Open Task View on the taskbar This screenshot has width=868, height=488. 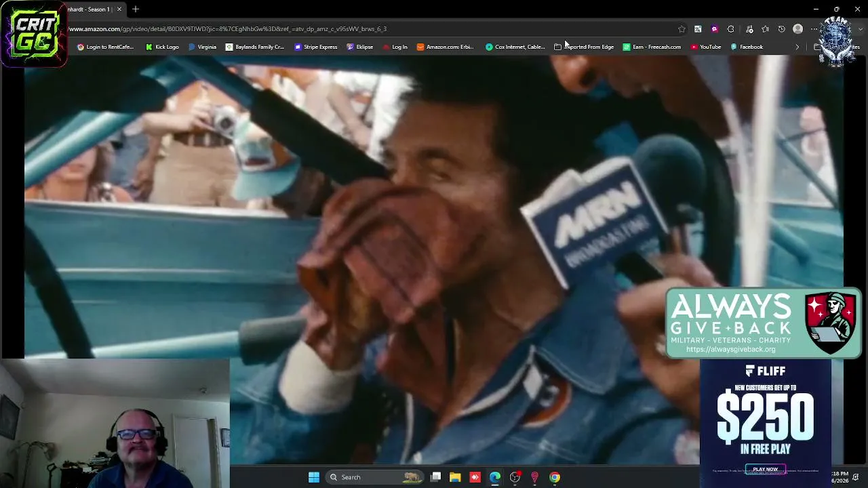[x=436, y=477]
